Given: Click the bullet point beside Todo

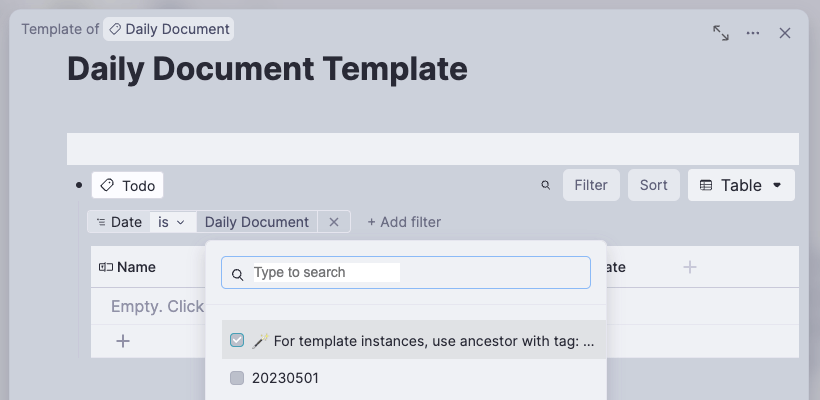Looking at the screenshot, I should point(79,185).
